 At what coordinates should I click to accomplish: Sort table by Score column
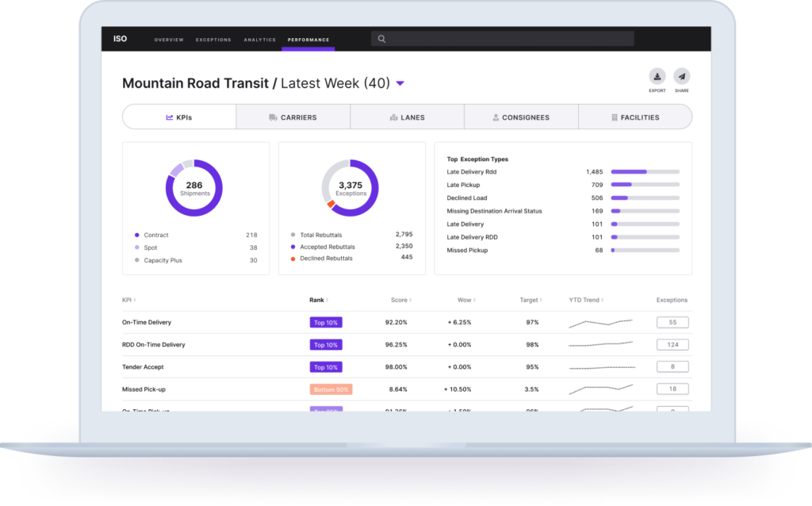click(x=400, y=301)
